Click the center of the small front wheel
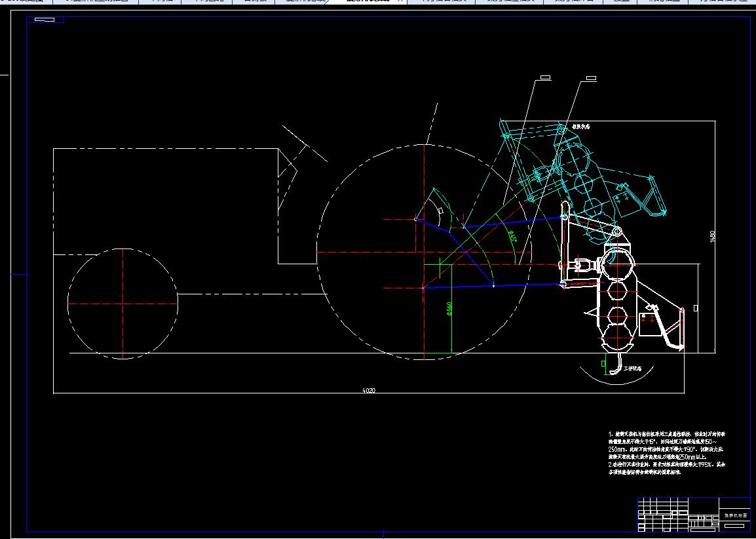The height and width of the screenshot is (539, 756). point(123,304)
